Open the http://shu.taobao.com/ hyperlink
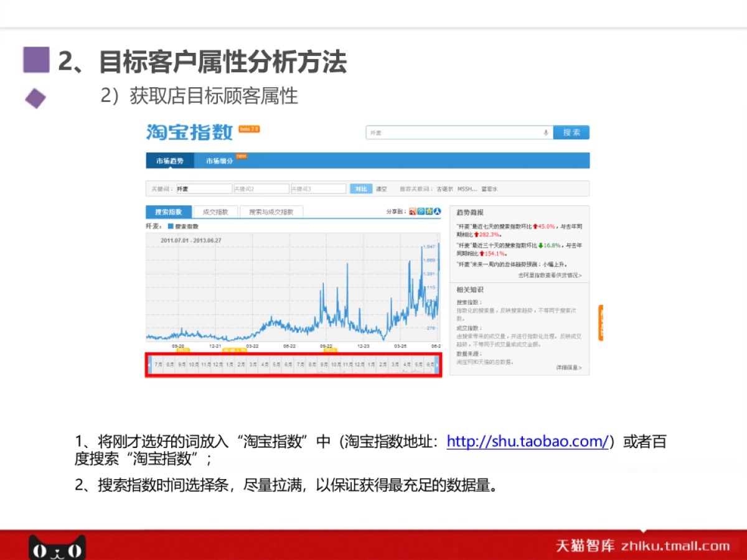Viewport: 747px width, 560px height. [527, 442]
